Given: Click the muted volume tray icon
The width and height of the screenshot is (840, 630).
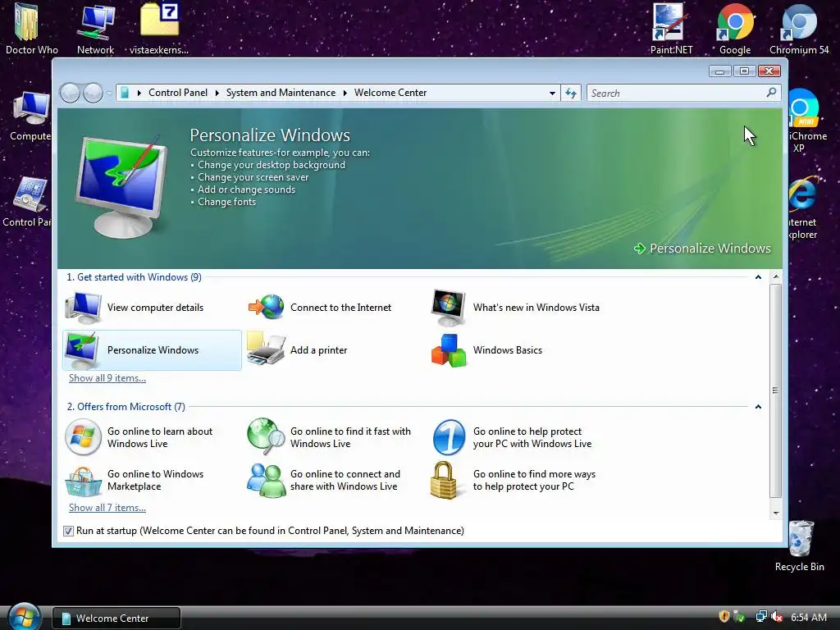Looking at the screenshot, I should click(x=777, y=617).
